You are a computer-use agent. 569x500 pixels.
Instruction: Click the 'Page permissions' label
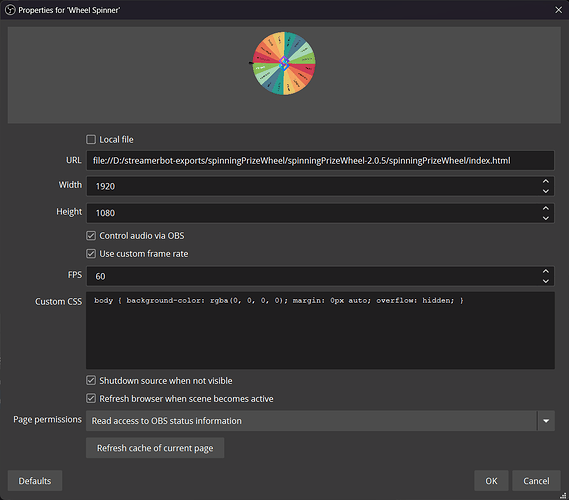point(48,419)
